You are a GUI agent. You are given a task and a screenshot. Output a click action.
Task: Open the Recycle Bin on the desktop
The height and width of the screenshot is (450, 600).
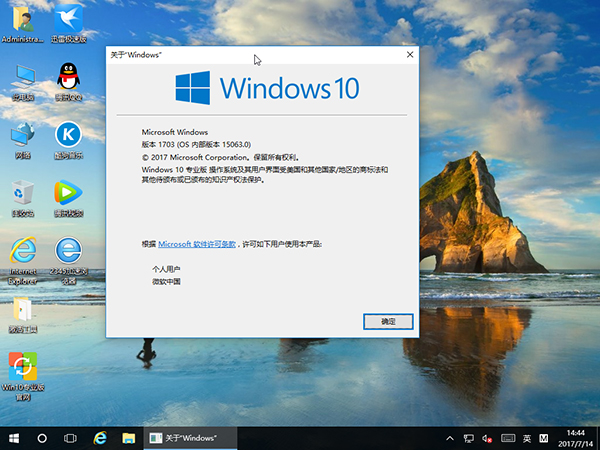[22, 193]
